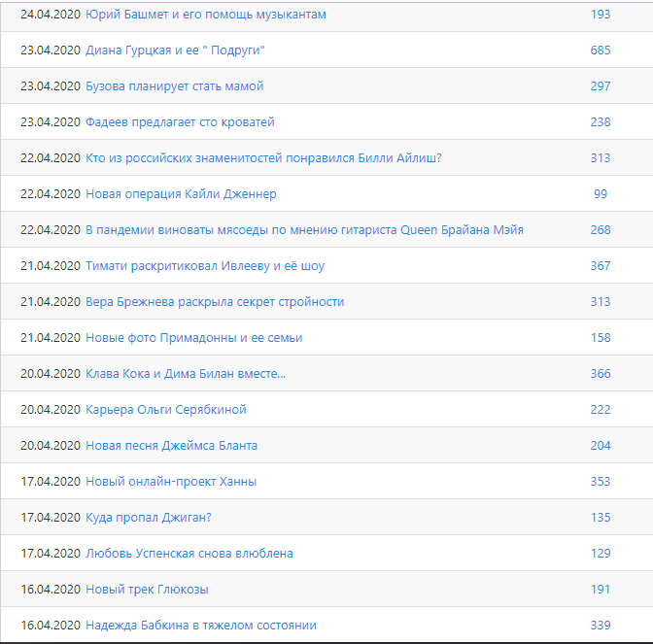Select date 23.04.2020 beside Диана Гурцкая
The image size is (653, 644).
click(51, 51)
